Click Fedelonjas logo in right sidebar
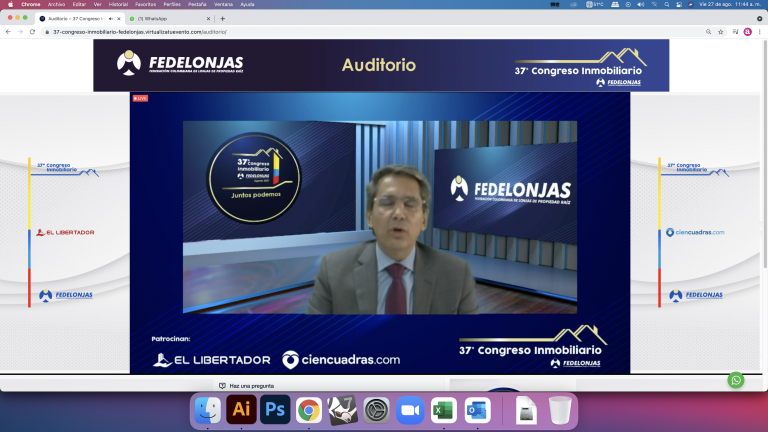The image size is (768, 432). click(696, 295)
